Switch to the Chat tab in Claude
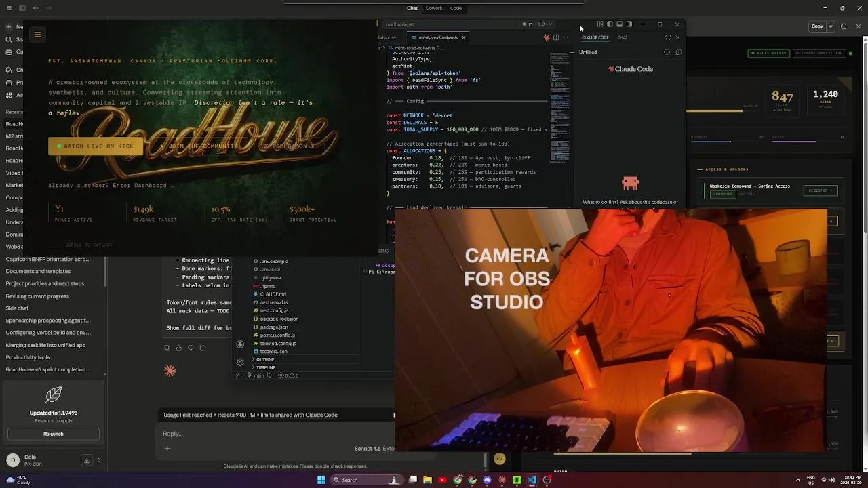Viewport: 868px width, 488px height. (x=412, y=9)
